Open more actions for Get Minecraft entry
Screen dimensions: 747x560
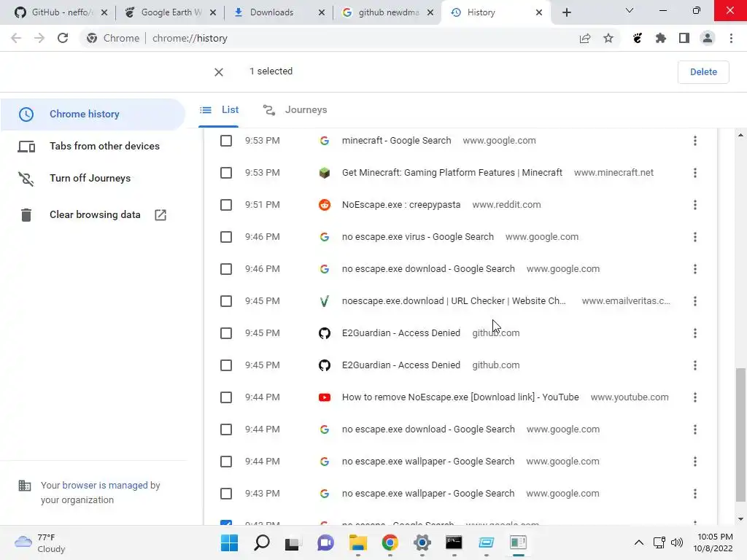[695, 173]
